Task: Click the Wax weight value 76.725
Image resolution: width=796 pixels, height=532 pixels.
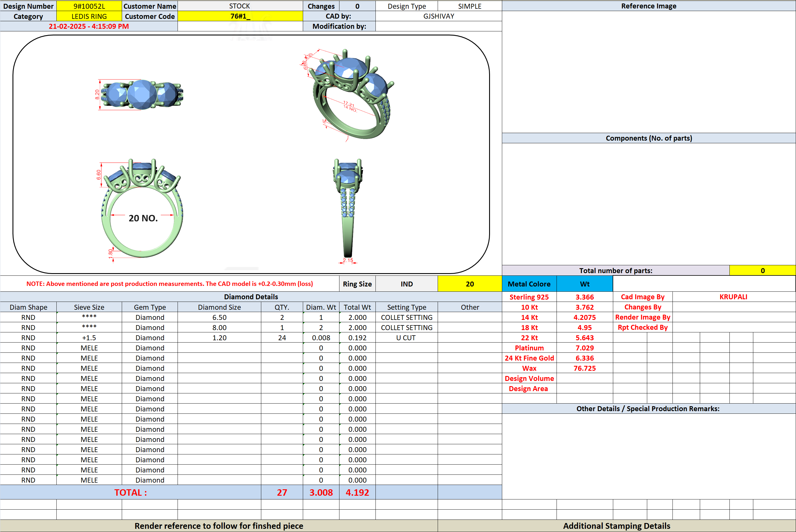Action: click(x=585, y=368)
